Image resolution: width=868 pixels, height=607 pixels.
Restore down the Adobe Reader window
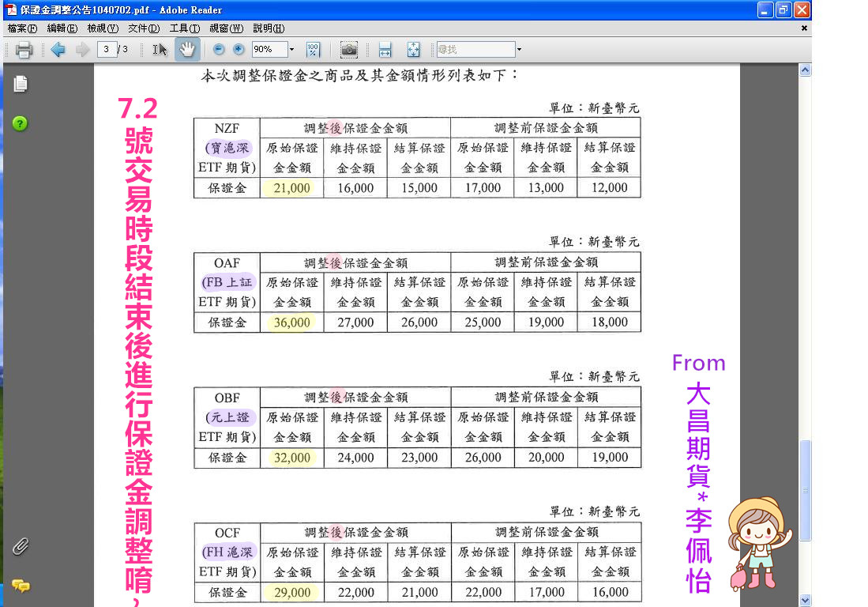click(x=783, y=10)
